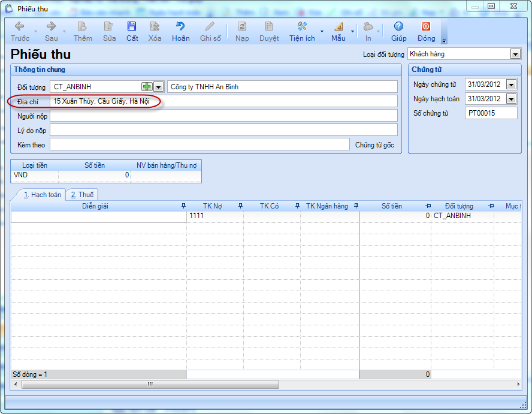Screen dimensions: 532x414
Task: Open Ngày chứng từ date picker
Action: [x=511, y=84]
